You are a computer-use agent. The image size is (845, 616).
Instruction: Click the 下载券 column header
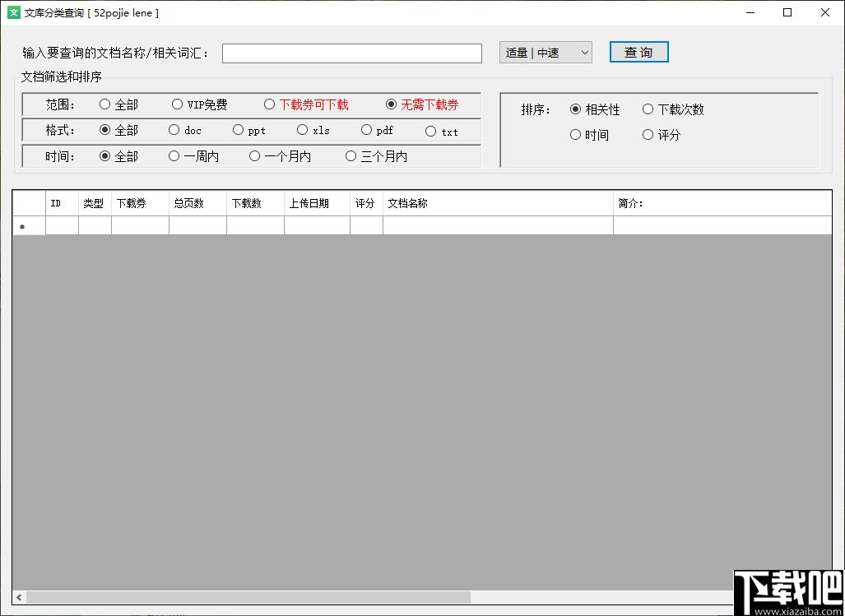[x=140, y=203]
